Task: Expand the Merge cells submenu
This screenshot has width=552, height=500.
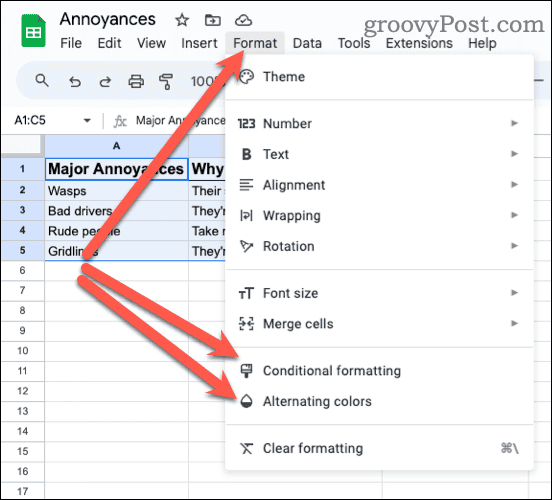Action: click(x=380, y=324)
